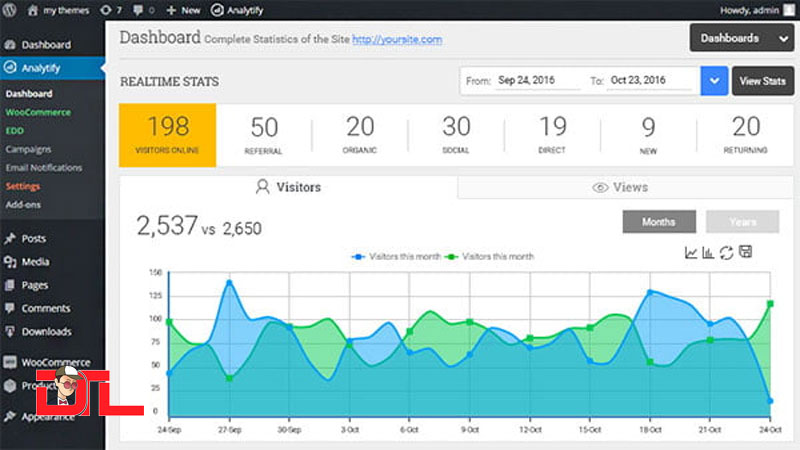The width and height of the screenshot is (800, 450).
Task: Click the 198 Visitors Online tile
Action: tap(167, 135)
